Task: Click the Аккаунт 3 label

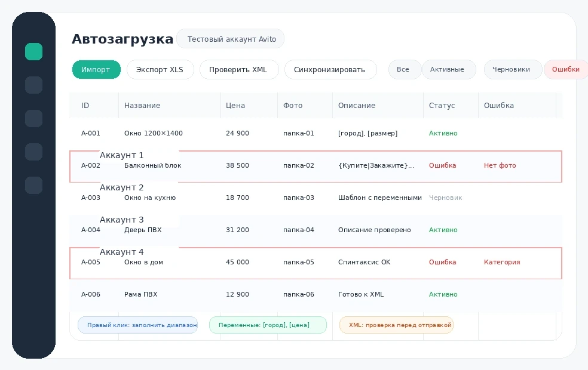Action: (x=121, y=220)
